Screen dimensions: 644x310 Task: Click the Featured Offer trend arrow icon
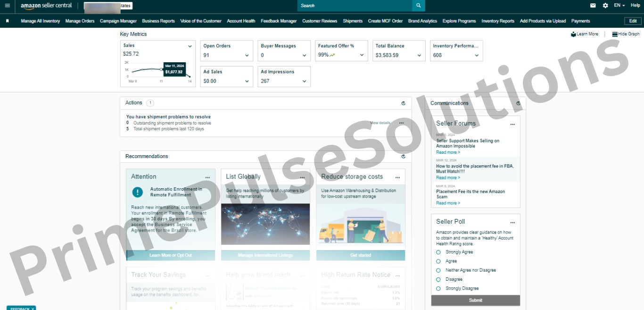[x=332, y=55]
